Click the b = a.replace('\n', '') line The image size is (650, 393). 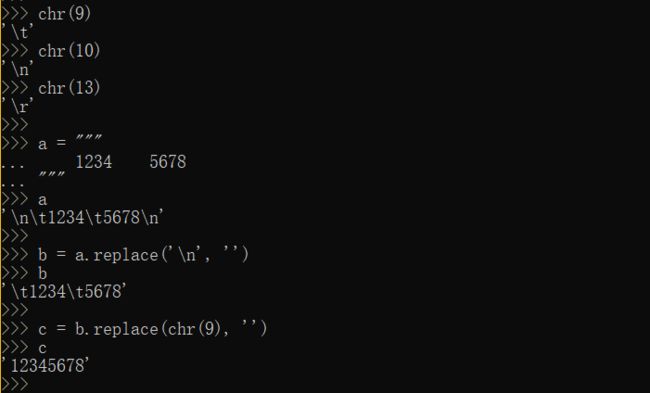(125, 254)
